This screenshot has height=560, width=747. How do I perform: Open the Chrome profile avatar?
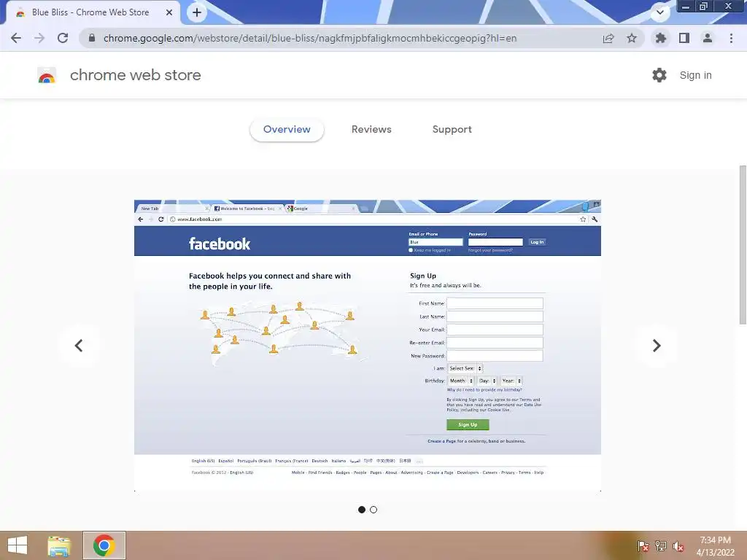(x=708, y=38)
